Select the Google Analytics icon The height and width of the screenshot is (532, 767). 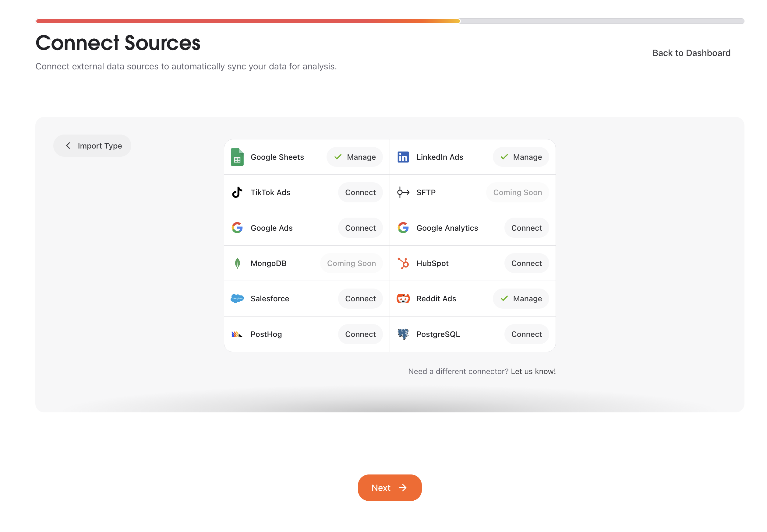point(403,228)
